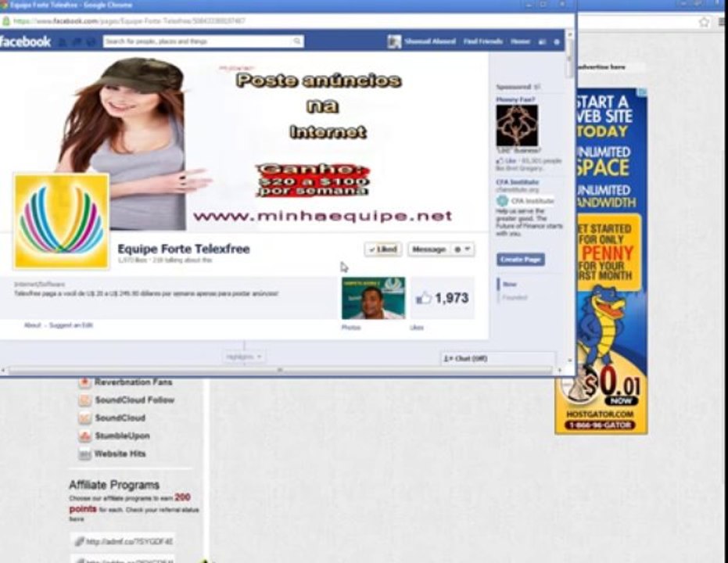This screenshot has width=728, height=563.
Task: Select 'Now' in the timeline sidebar
Action: [x=509, y=284]
